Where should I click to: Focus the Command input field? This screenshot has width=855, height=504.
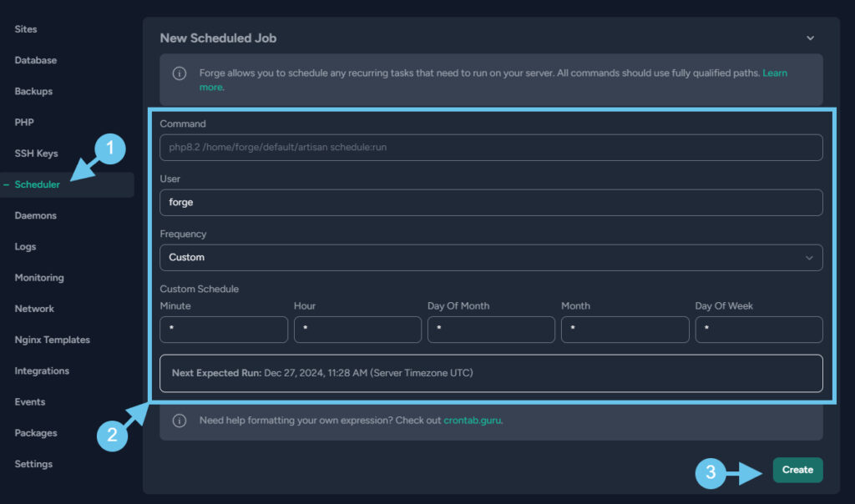coord(491,148)
